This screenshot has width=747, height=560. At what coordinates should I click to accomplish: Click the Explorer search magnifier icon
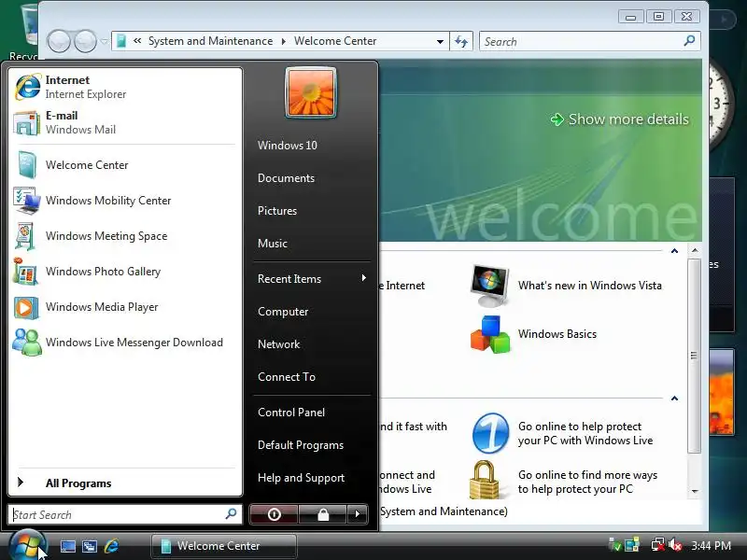tap(689, 41)
